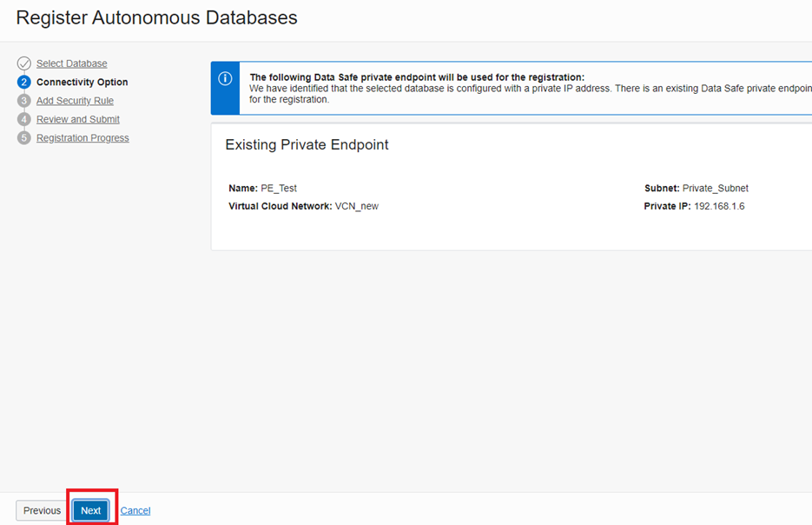Viewport: 812px width, 525px height.
Task: Click the Private_Subnet subnet value
Action: [715, 188]
